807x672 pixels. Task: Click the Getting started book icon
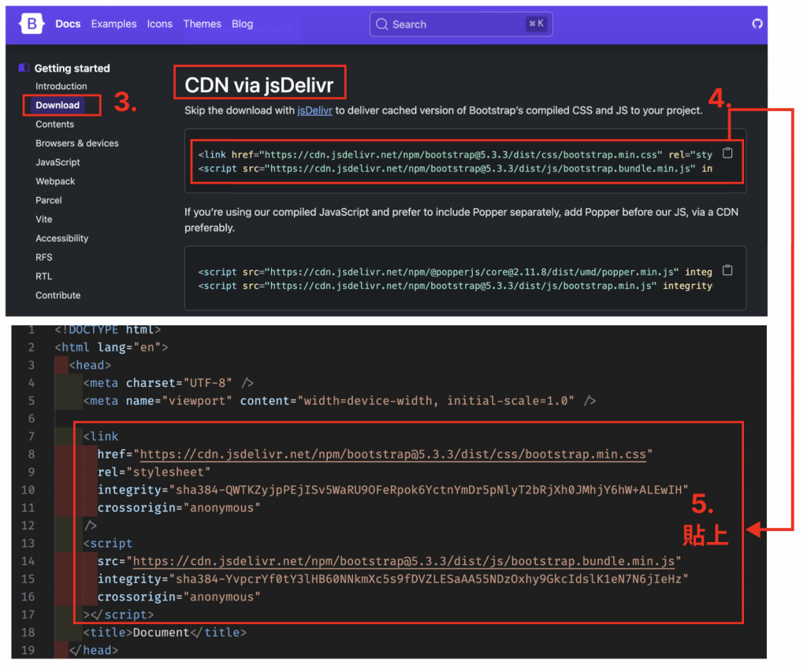(x=24, y=68)
